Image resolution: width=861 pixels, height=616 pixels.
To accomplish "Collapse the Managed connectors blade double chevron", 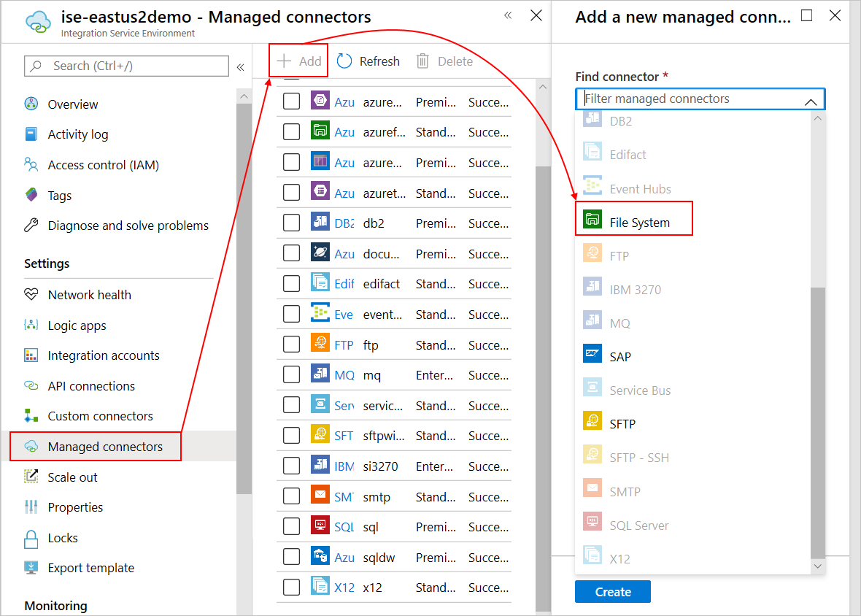I will (508, 15).
